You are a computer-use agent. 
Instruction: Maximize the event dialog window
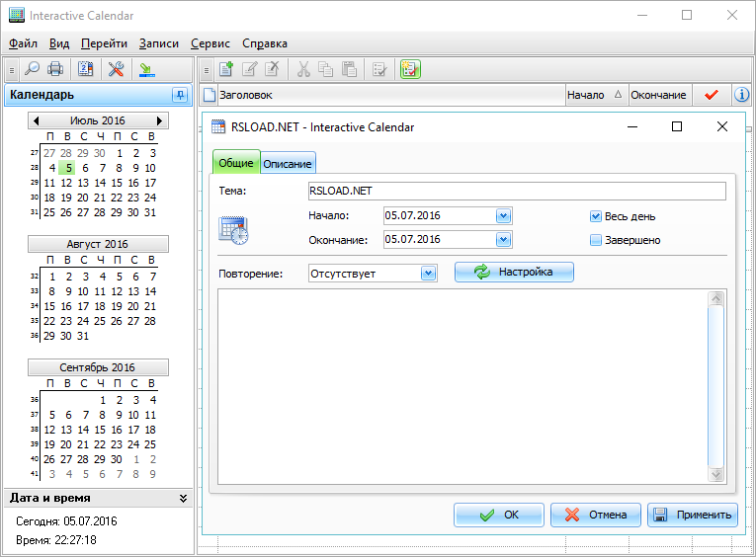[677, 126]
